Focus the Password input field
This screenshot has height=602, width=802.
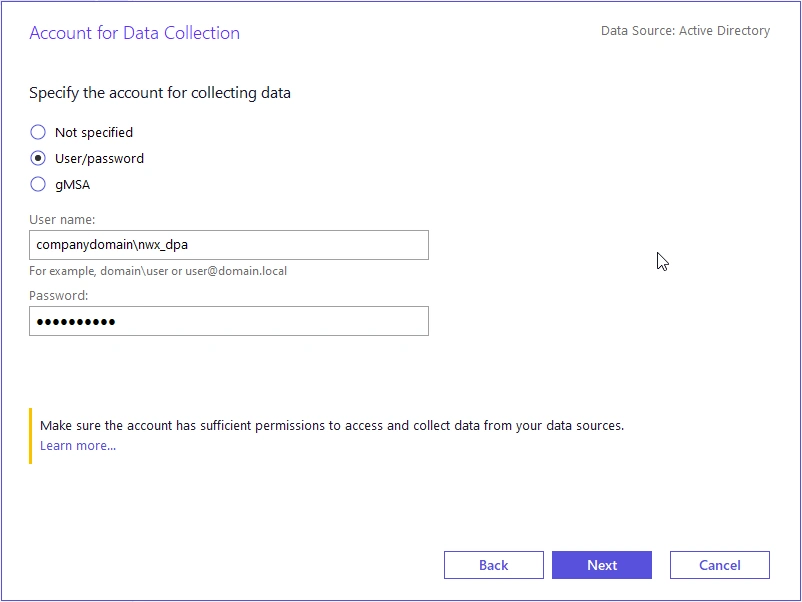pos(228,321)
